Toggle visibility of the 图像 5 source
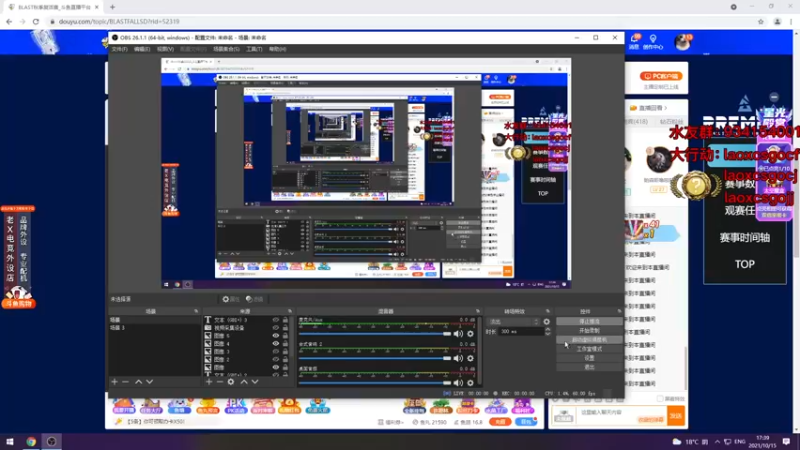The image size is (800, 450). (276, 336)
